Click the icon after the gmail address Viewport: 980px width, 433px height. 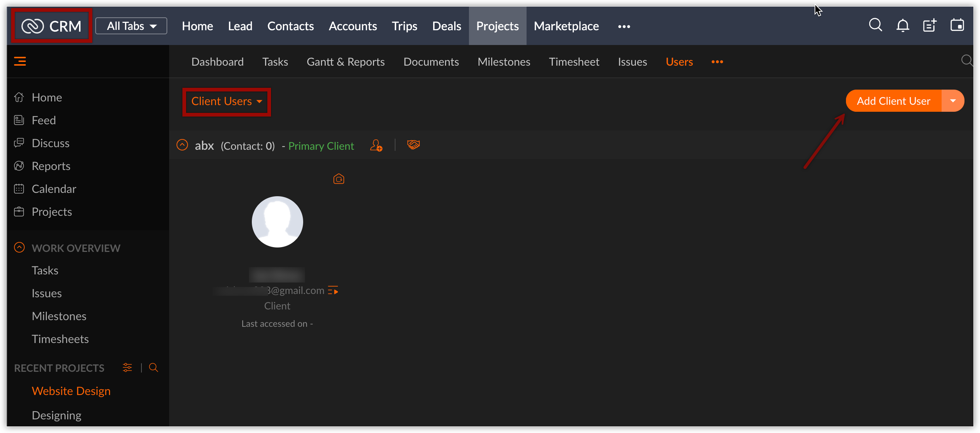tap(333, 290)
